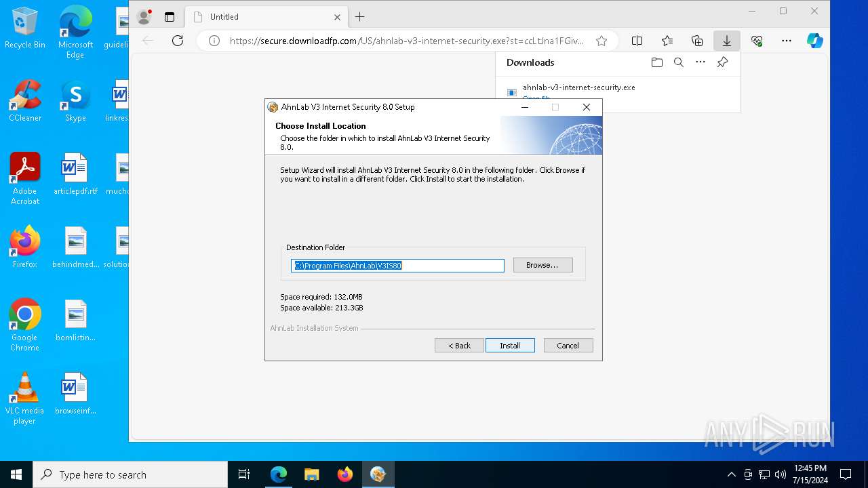Open CCleaner desktop icon

[x=25, y=101]
